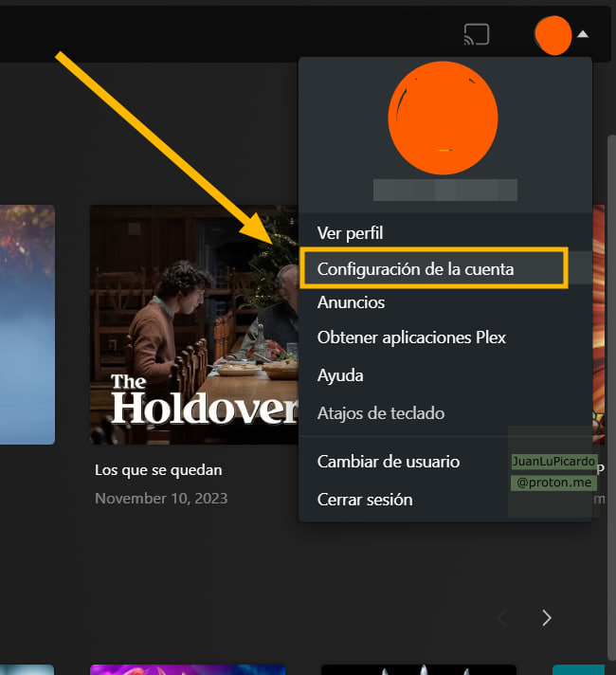The width and height of the screenshot is (616, 675).
Task: Click the cast screen icon
Action: pyautogui.click(x=476, y=35)
